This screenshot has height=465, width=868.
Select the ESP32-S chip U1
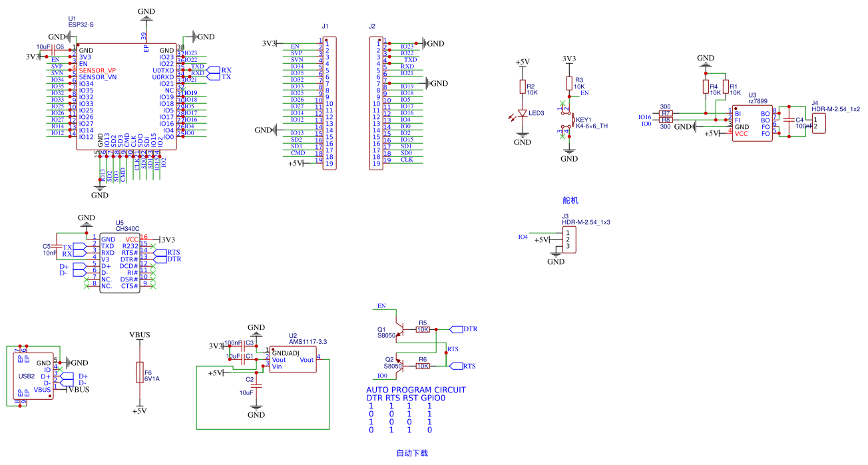[x=126, y=97]
